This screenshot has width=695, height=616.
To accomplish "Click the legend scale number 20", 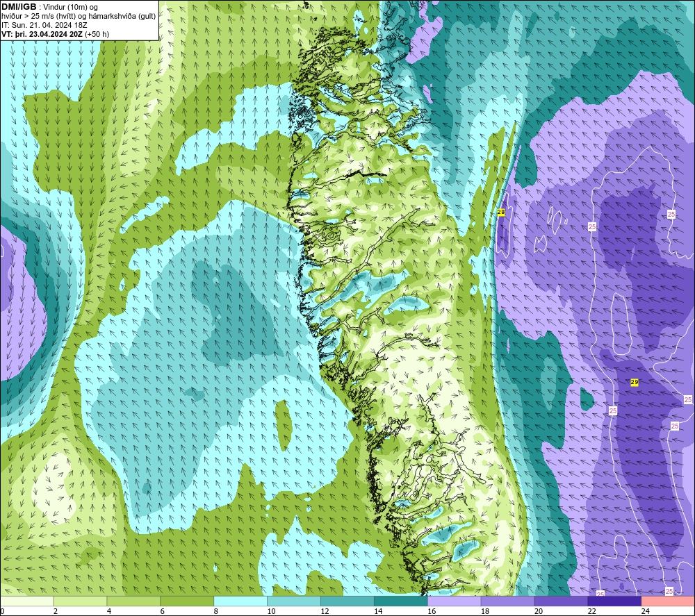I will point(539,611).
